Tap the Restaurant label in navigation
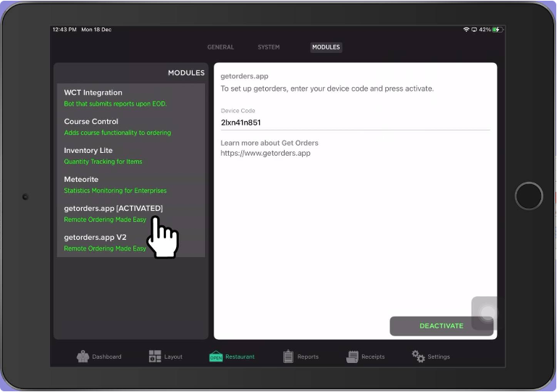 (x=240, y=356)
